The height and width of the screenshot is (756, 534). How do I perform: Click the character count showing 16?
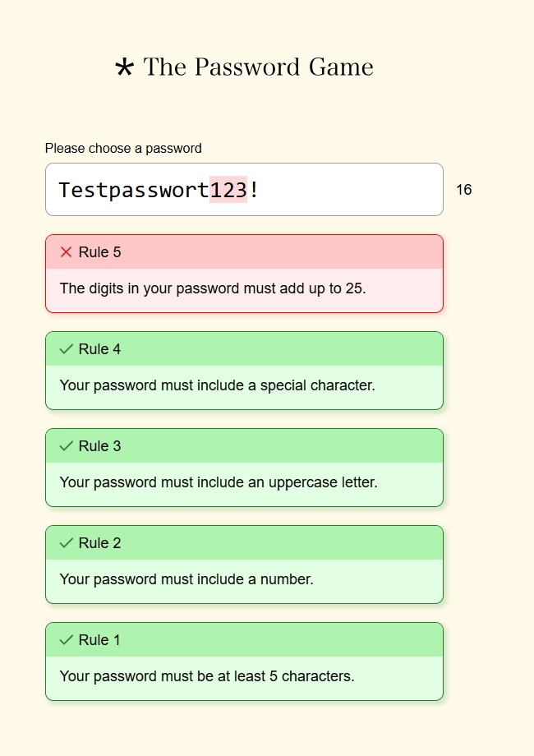(463, 190)
